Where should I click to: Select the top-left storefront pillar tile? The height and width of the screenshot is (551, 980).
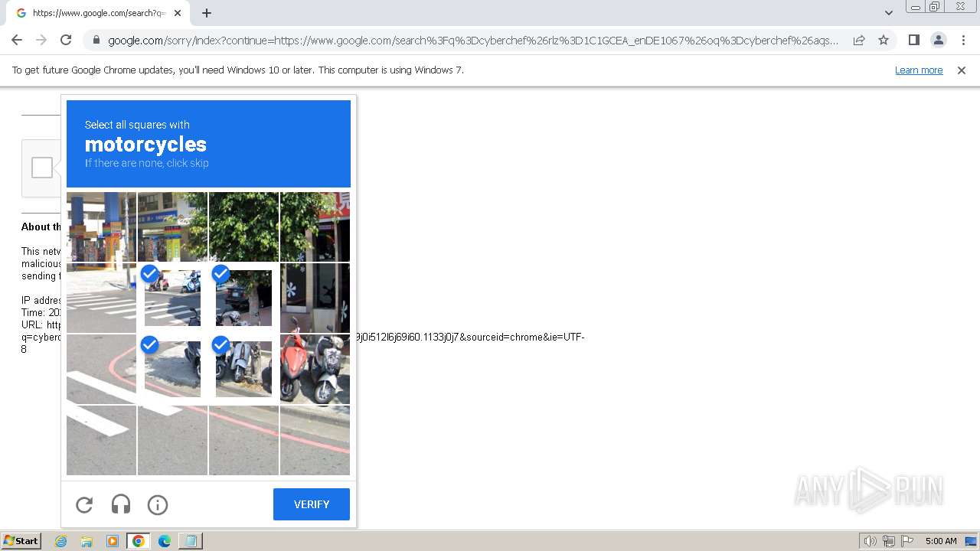point(101,227)
